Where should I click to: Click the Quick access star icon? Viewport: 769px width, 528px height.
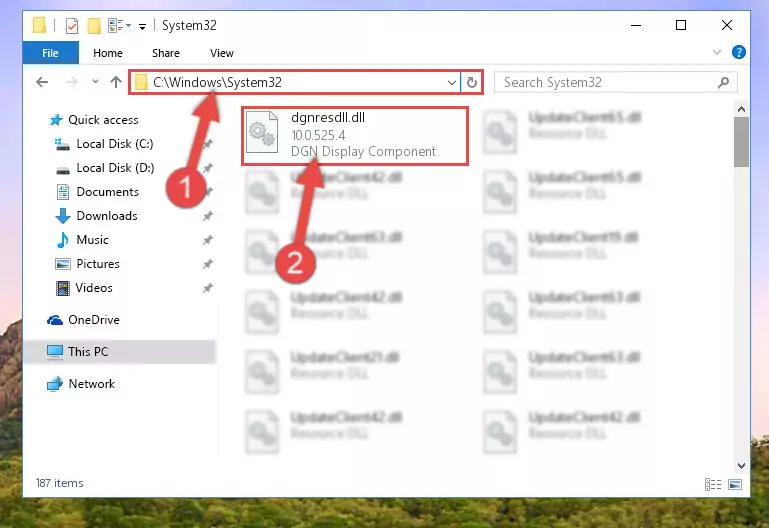click(x=56, y=120)
